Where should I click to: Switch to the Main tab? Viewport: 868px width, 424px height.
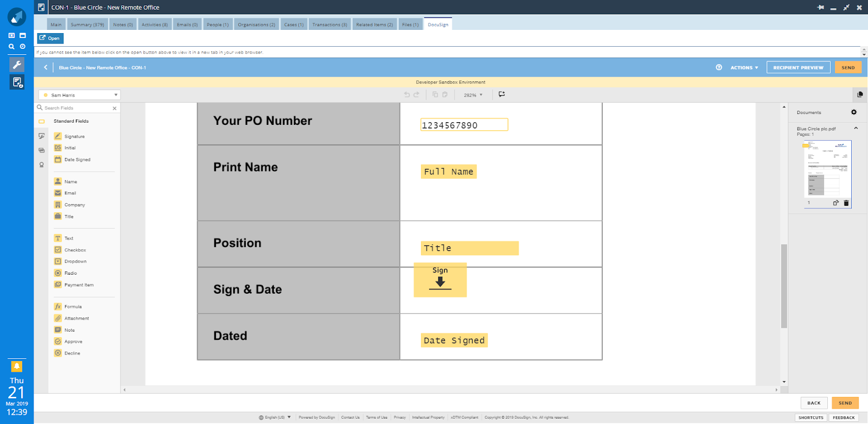(56, 24)
